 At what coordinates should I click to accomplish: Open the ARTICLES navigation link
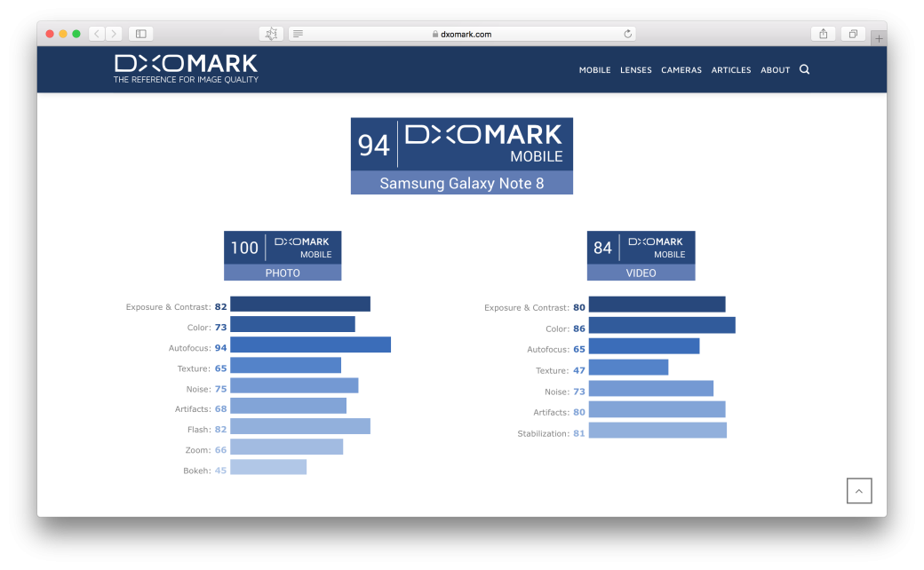point(730,70)
